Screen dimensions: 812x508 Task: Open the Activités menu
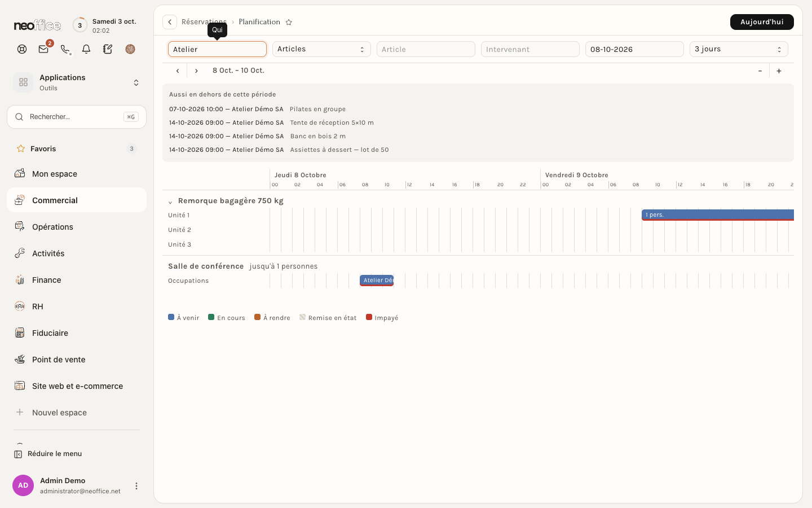pyautogui.click(x=77, y=253)
